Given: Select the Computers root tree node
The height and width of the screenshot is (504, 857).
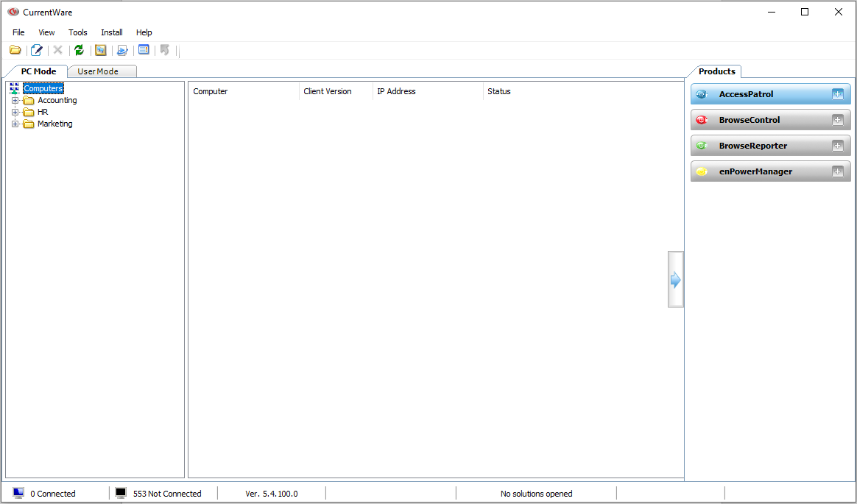Looking at the screenshot, I should 43,88.
